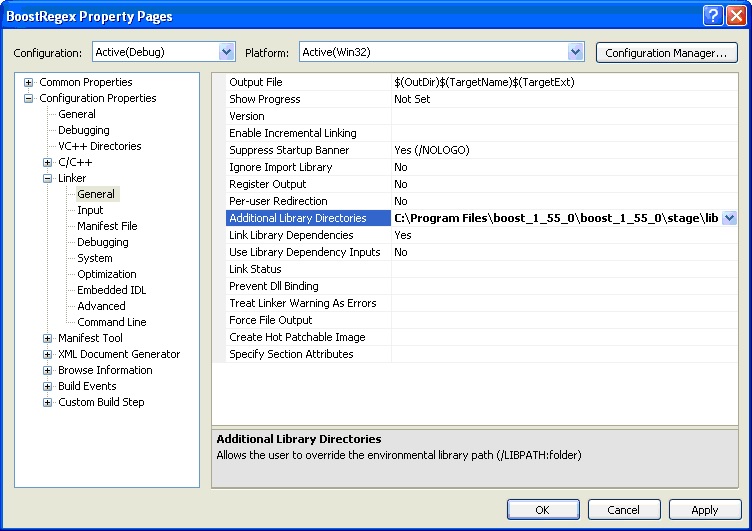
Task: Select Additional Library Directories property name
Action: [x=308, y=218]
